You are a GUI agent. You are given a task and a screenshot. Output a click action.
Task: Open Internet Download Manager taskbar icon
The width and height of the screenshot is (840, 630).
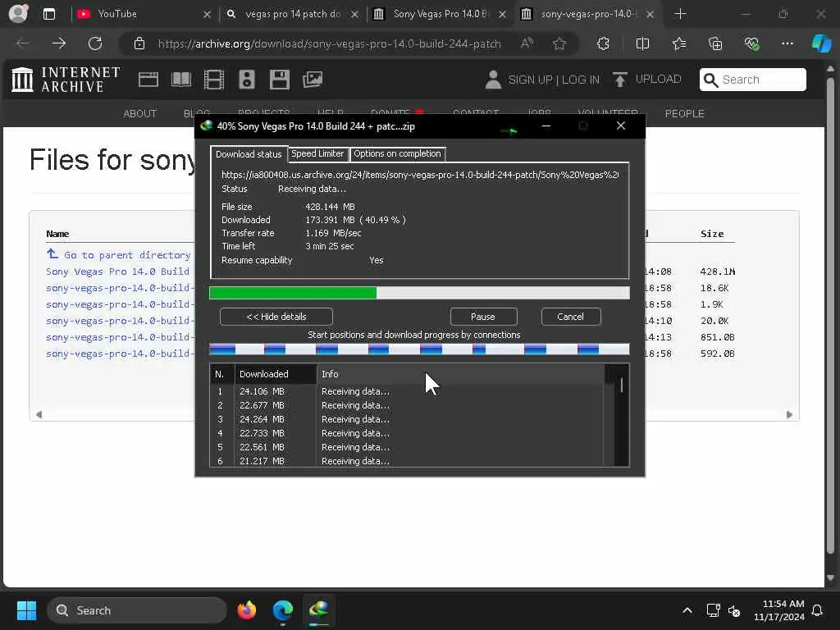click(319, 610)
